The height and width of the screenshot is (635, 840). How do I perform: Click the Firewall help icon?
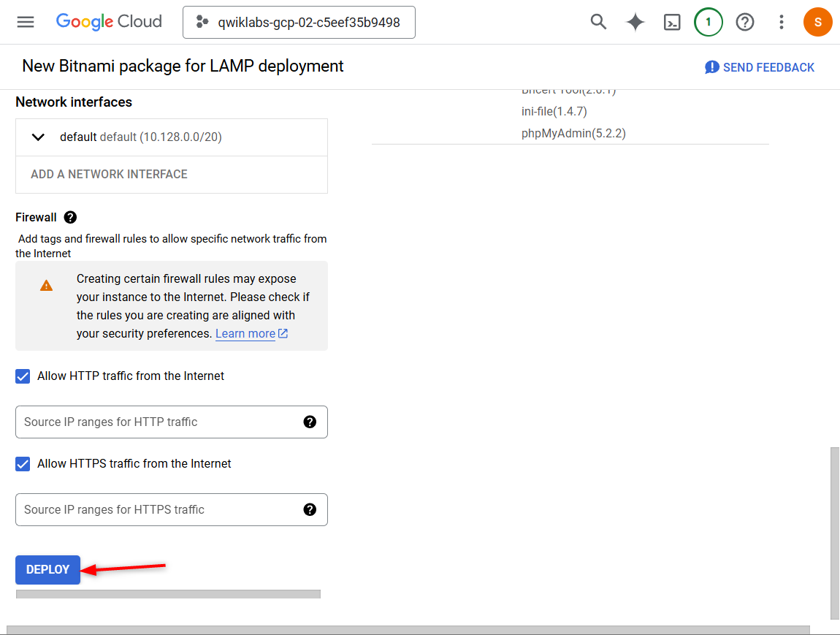pyautogui.click(x=70, y=217)
